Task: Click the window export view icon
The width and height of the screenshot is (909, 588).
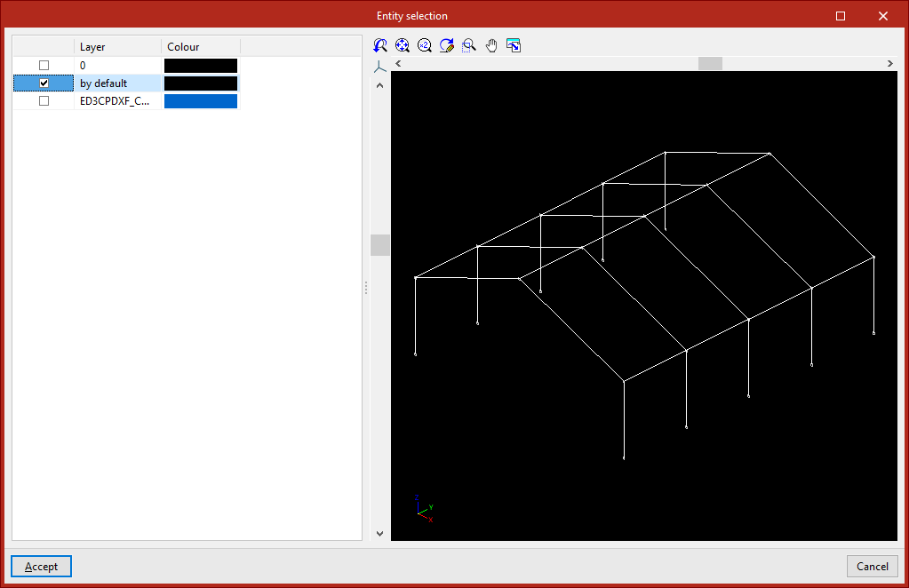Action: click(514, 45)
